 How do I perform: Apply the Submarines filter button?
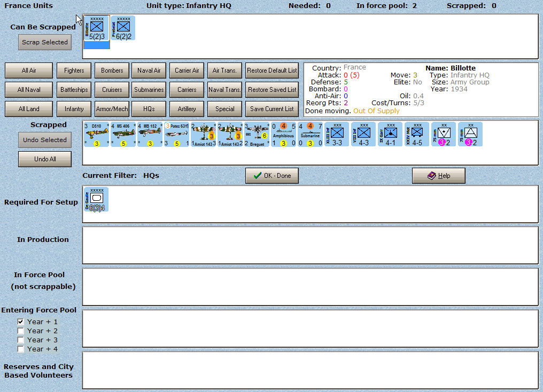click(149, 90)
